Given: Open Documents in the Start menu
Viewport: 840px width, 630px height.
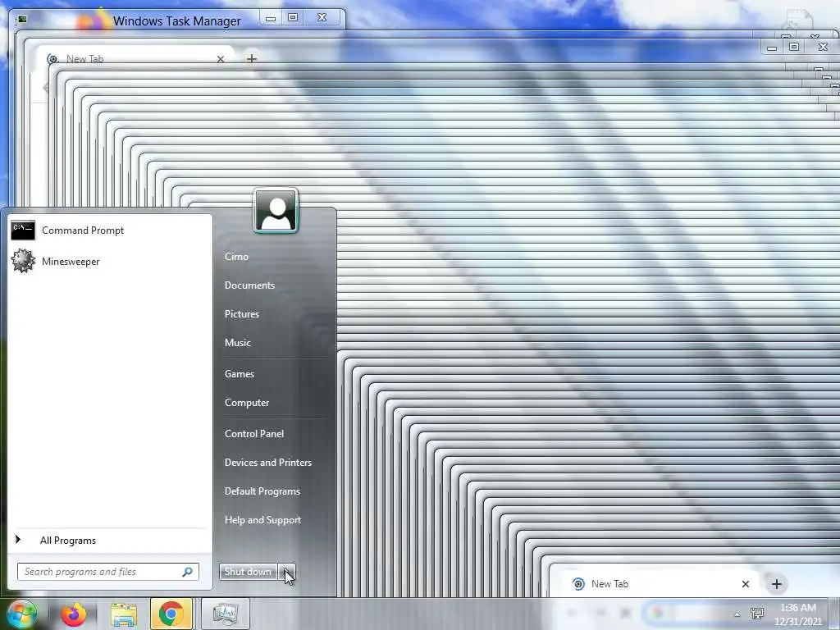Looking at the screenshot, I should (249, 285).
